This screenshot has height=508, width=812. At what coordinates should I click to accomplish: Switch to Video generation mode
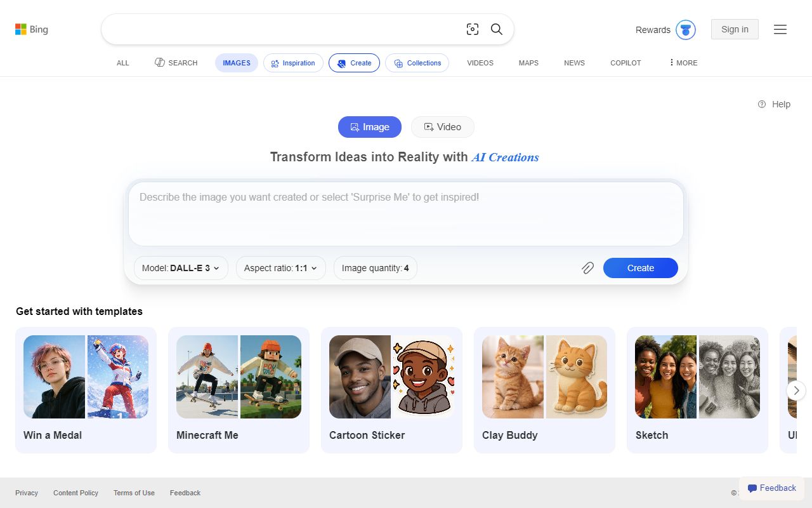point(442,127)
